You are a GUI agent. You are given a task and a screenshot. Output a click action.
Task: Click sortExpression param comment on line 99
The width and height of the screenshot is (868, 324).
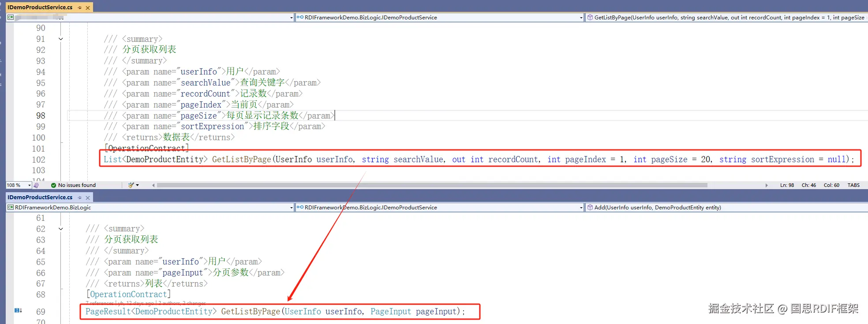point(214,127)
